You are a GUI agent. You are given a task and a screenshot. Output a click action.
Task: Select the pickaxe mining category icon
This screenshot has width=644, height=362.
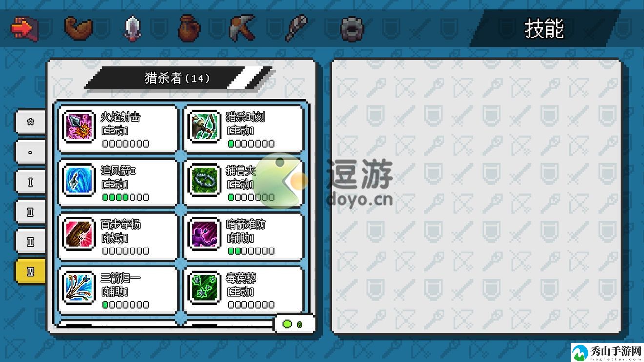point(242,29)
